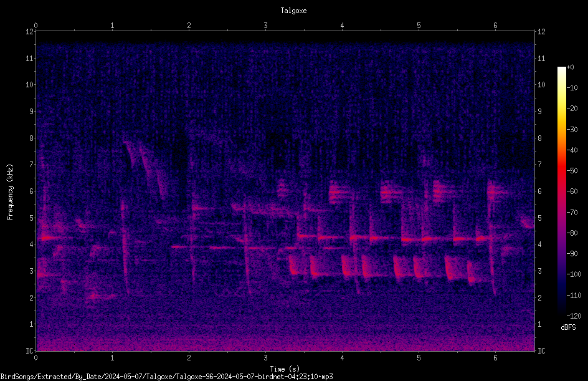
Task: Click the 6 kHz label on the right axis
Action: click(x=539, y=191)
